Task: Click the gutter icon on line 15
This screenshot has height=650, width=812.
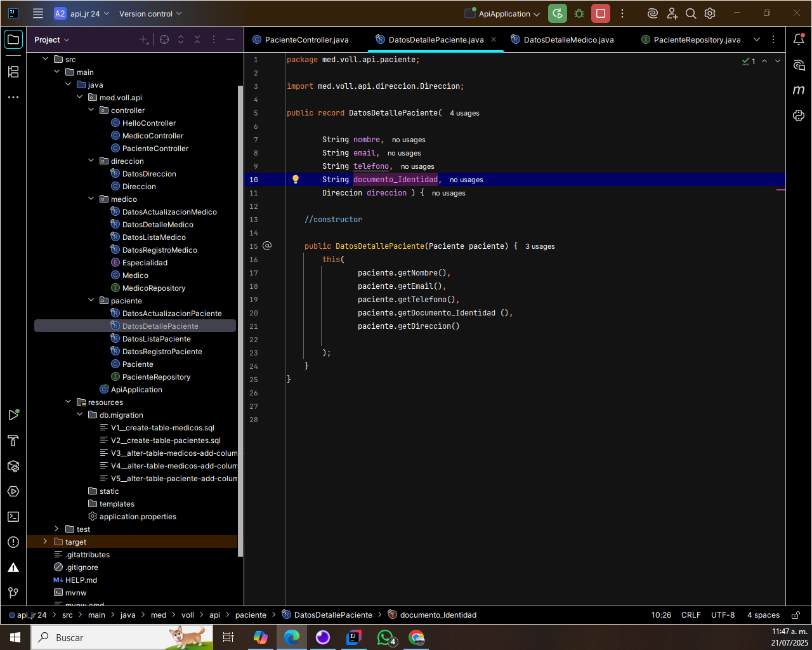Action: pyautogui.click(x=267, y=246)
